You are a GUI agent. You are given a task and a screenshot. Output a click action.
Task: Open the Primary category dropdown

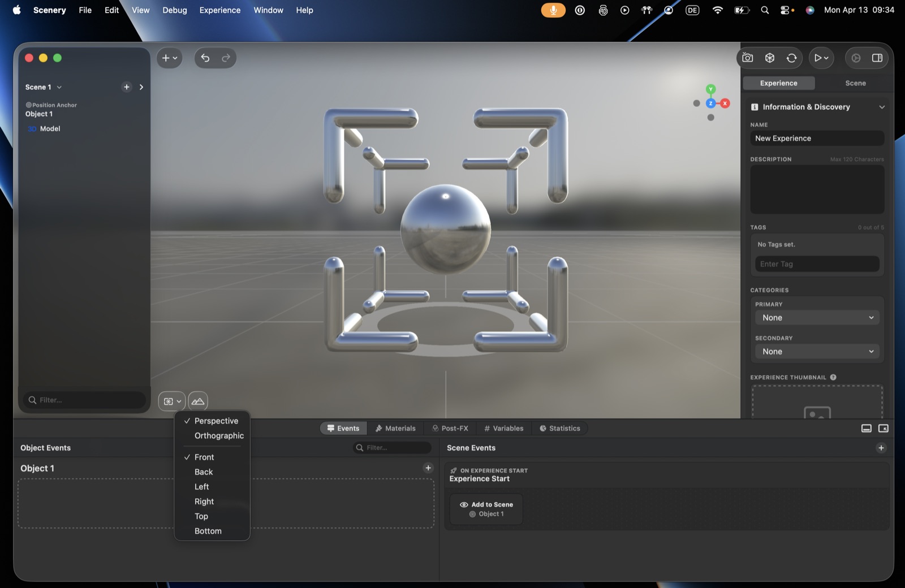[817, 318]
